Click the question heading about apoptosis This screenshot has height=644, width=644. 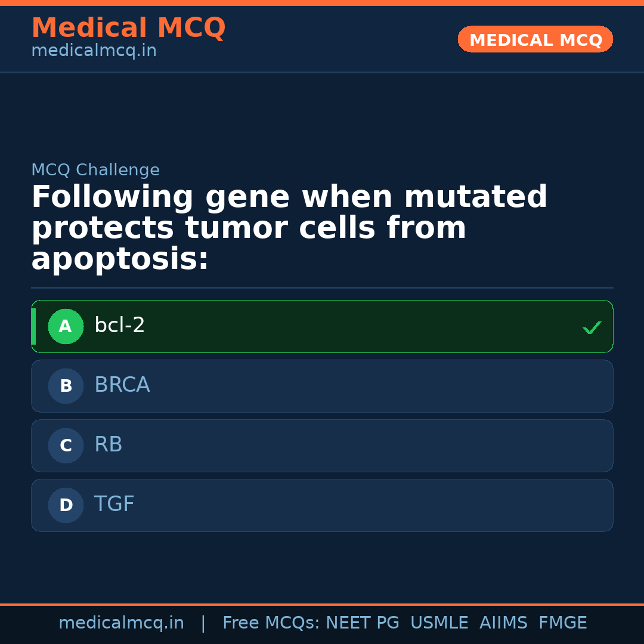[x=289, y=228]
